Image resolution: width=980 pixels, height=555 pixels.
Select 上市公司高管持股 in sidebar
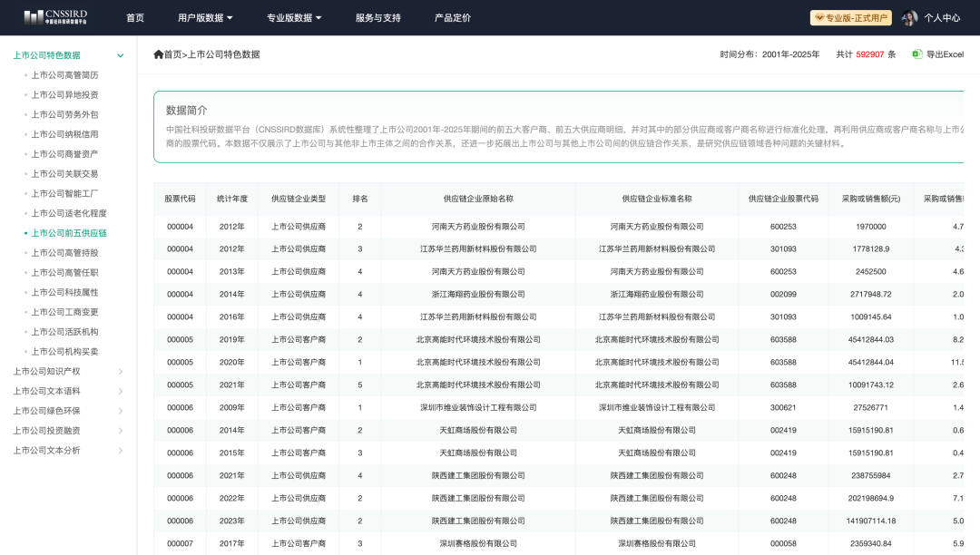click(x=64, y=253)
